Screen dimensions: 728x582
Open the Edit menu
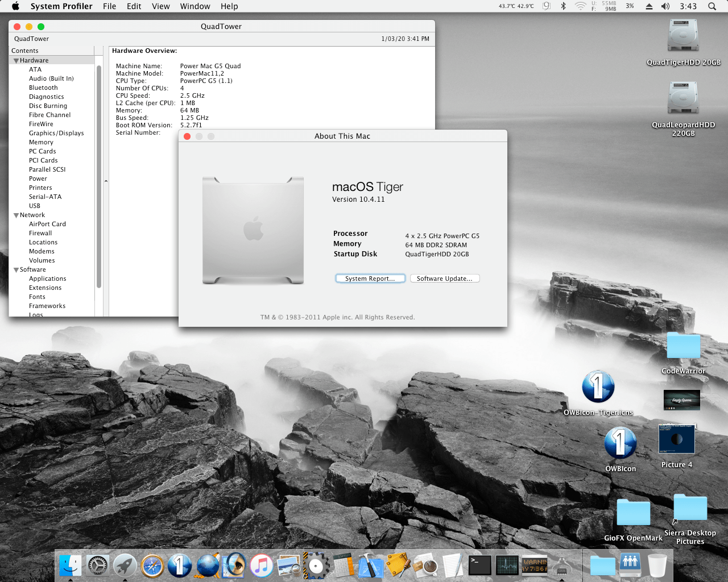coord(134,6)
